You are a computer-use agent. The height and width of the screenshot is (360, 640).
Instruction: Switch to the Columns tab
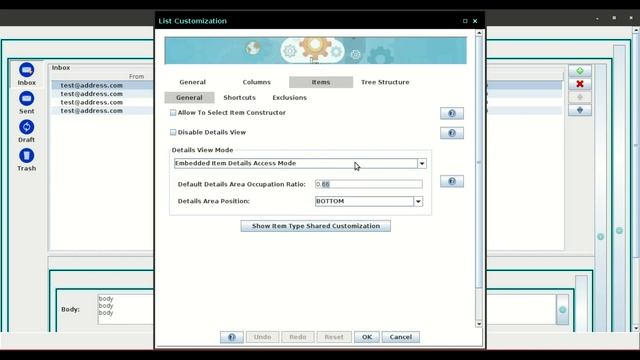(x=256, y=82)
